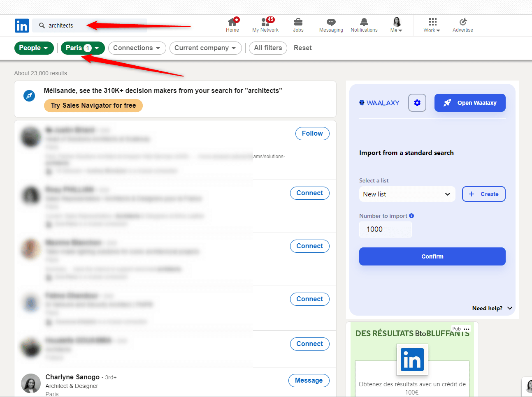This screenshot has width=532, height=397.
Task: Expand the People filter dropdown
Action: coord(34,48)
